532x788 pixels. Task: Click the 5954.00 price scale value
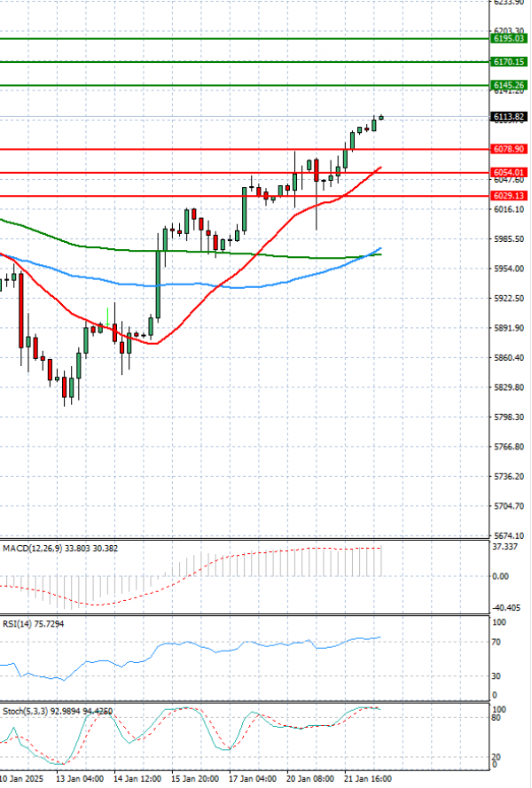coord(509,269)
